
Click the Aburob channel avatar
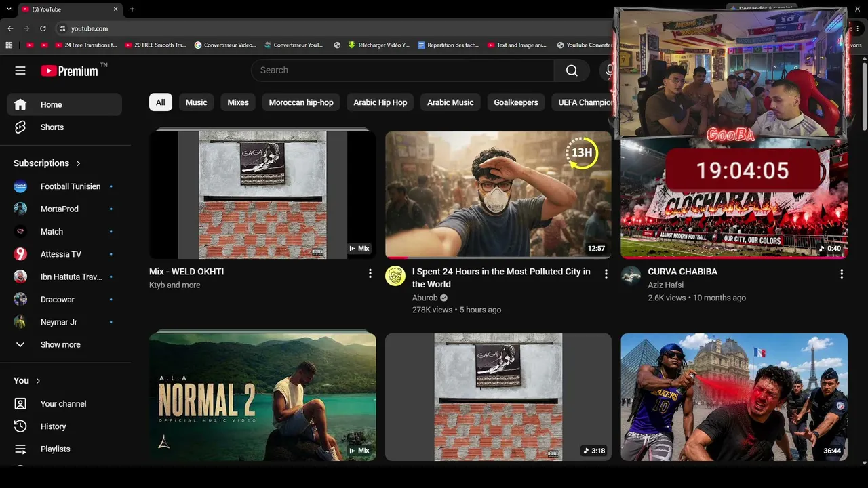pos(395,276)
